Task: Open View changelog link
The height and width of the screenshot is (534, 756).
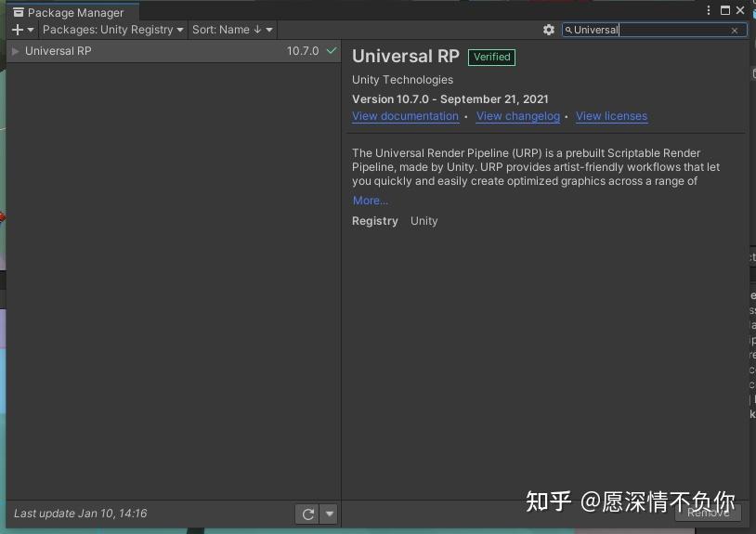Action: coord(518,116)
